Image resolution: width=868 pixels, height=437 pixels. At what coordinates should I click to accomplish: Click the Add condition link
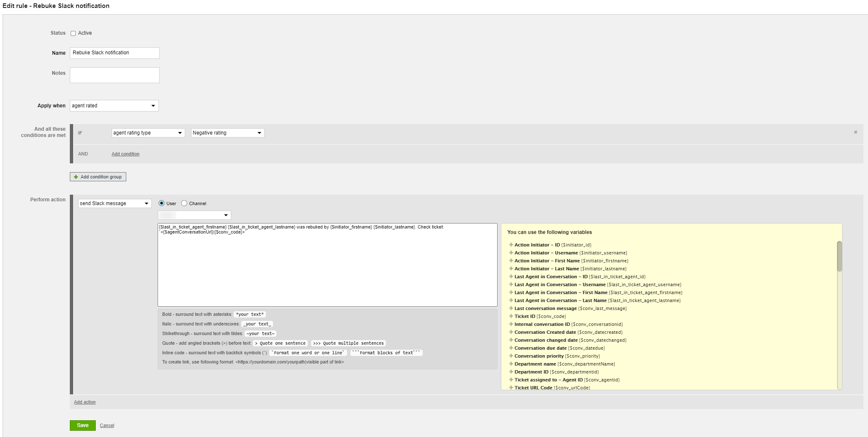click(125, 154)
